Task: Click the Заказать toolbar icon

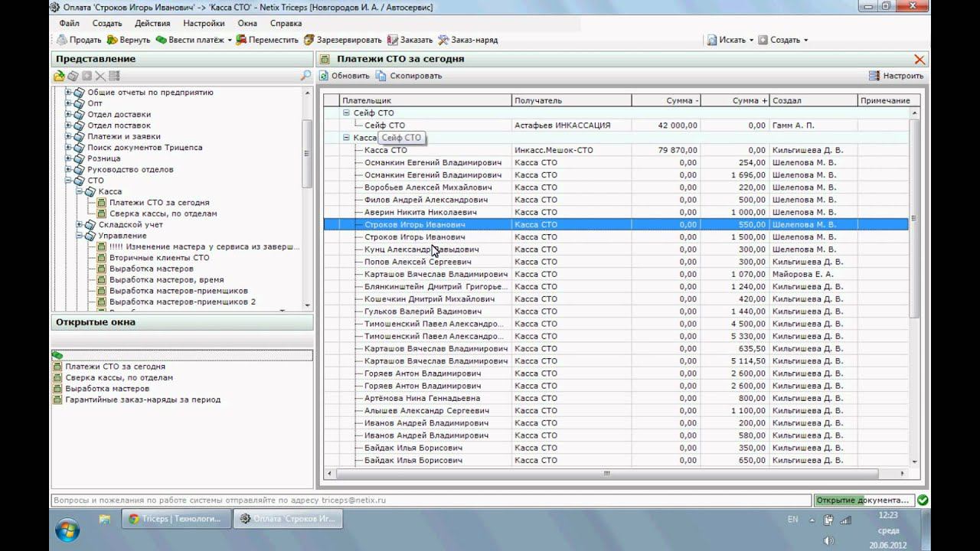Action: pos(392,40)
